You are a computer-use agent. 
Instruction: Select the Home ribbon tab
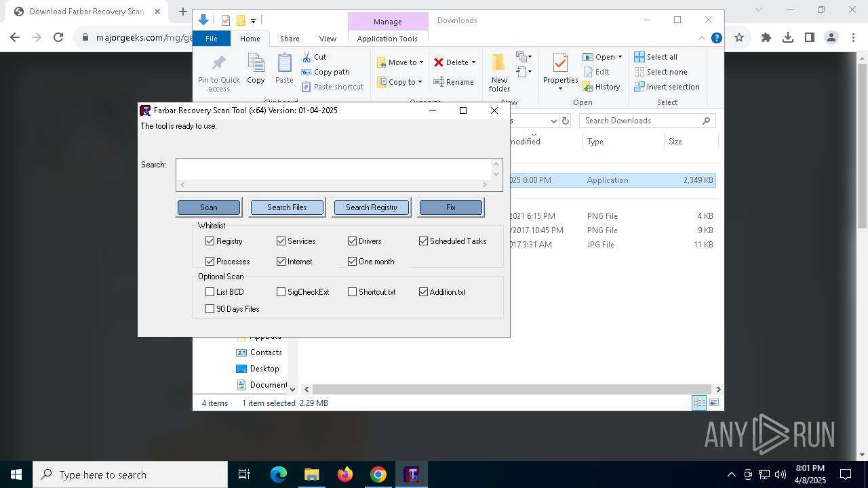(x=250, y=39)
